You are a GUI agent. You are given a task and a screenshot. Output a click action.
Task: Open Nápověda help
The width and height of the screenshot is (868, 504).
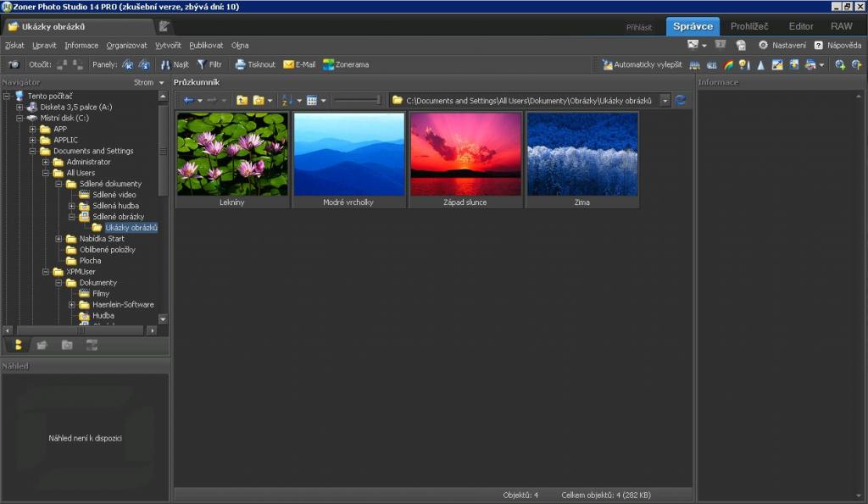[838, 46]
